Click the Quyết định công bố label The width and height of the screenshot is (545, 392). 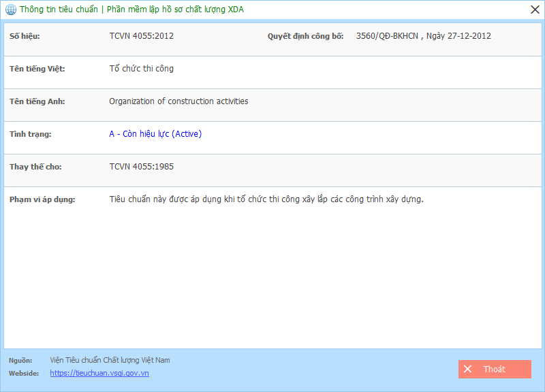[305, 36]
